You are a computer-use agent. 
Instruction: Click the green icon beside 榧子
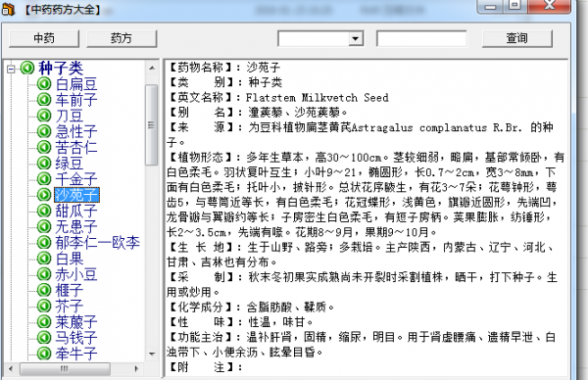click(x=44, y=290)
